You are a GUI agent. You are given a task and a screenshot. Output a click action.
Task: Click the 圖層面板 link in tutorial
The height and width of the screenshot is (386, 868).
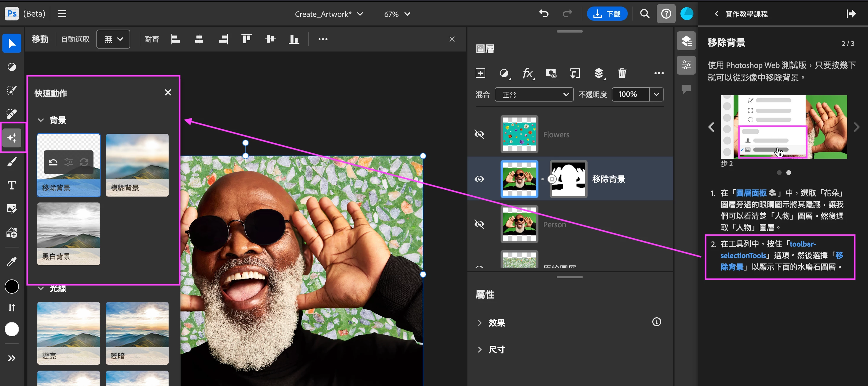[751, 193]
